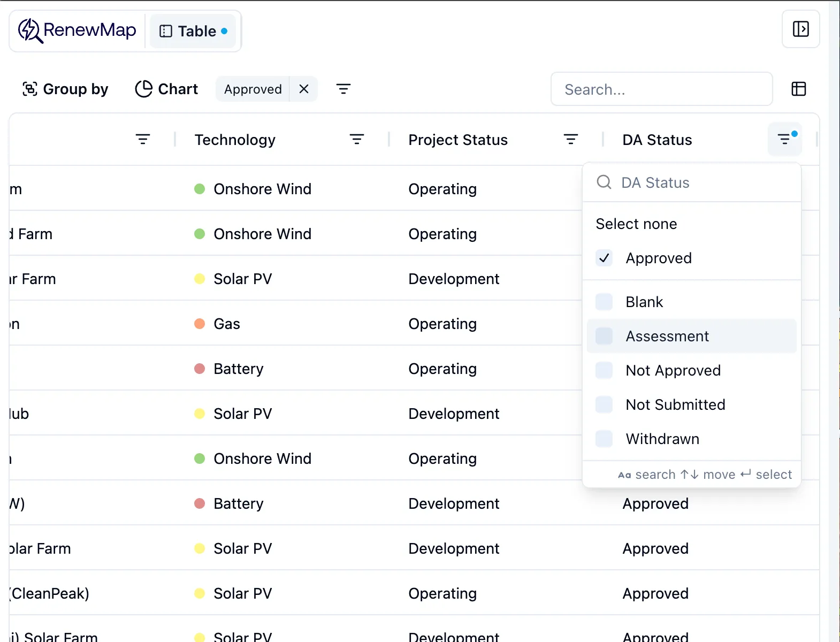
Task: Open the Chart view
Action: click(166, 89)
